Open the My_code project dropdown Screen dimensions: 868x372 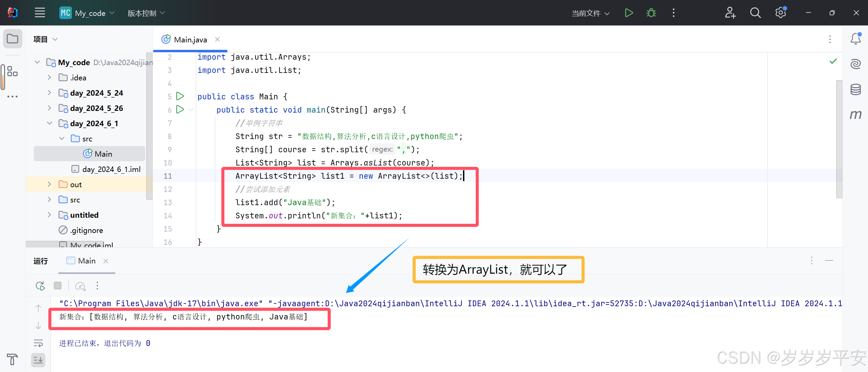tap(87, 13)
